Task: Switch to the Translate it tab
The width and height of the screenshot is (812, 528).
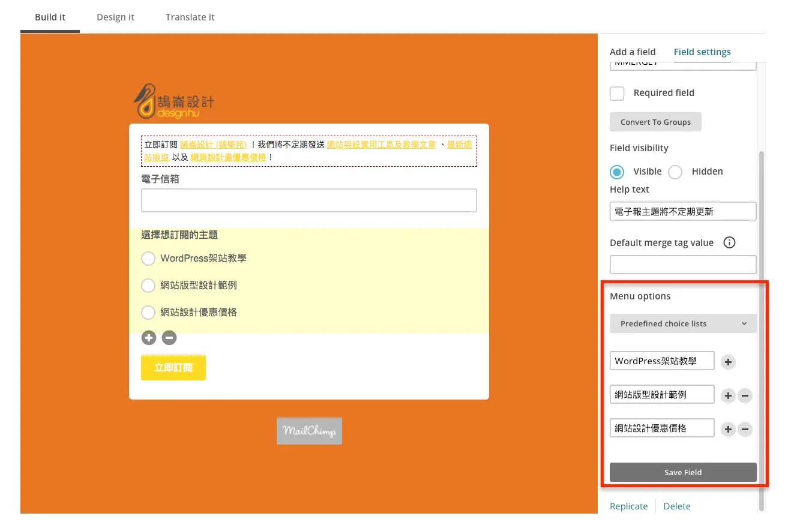Action: coord(190,17)
